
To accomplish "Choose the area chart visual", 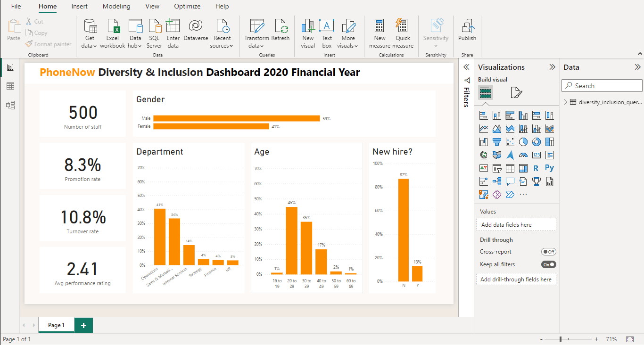I will pos(496,129).
